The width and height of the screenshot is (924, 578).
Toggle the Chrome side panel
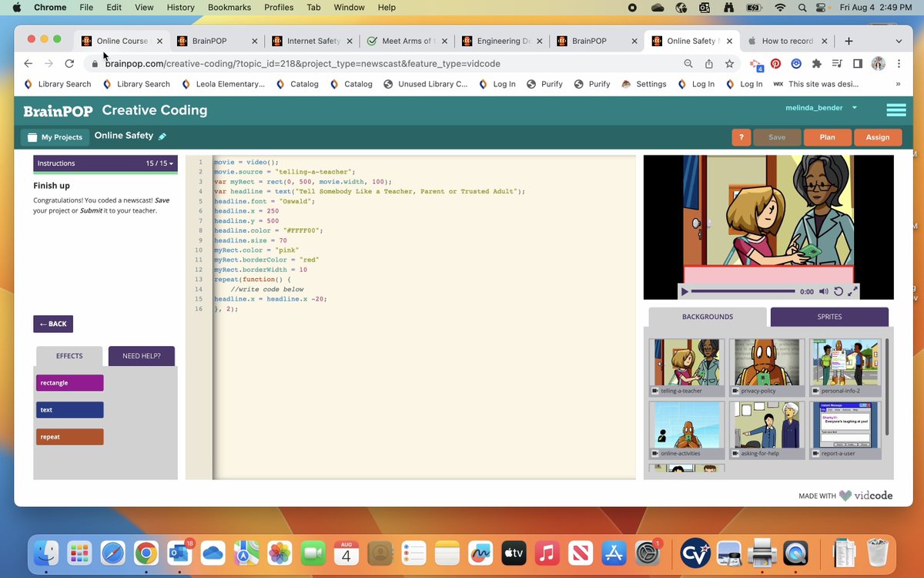click(857, 64)
